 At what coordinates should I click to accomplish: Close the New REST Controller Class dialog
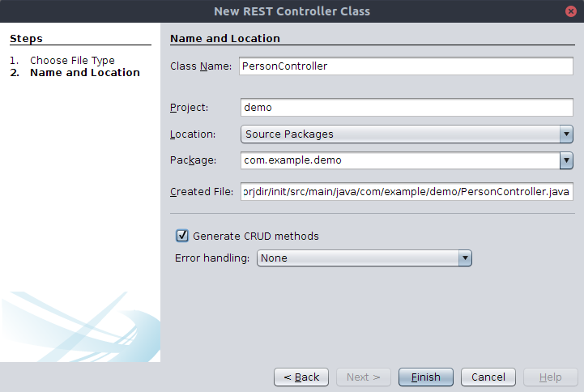(x=570, y=11)
